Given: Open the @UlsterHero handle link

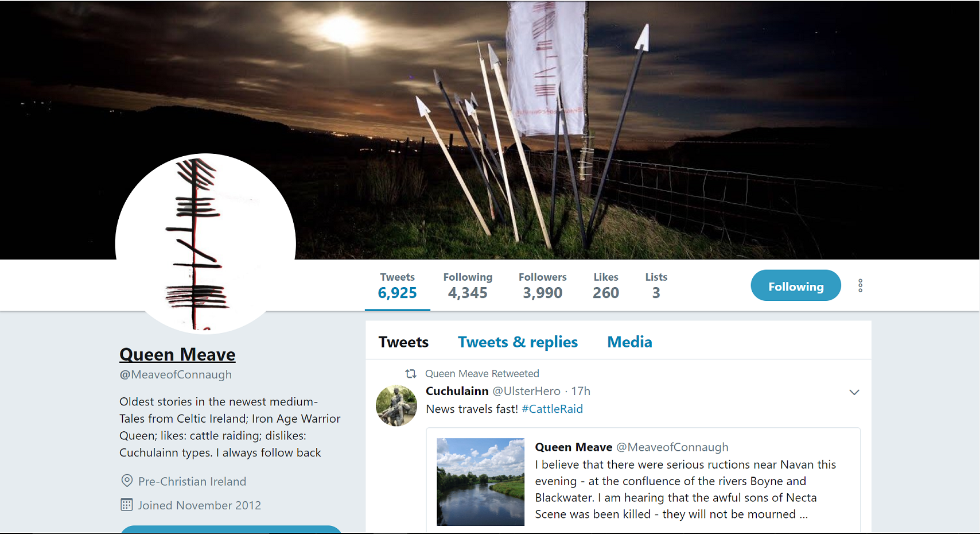Looking at the screenshot, I should 526,391.
